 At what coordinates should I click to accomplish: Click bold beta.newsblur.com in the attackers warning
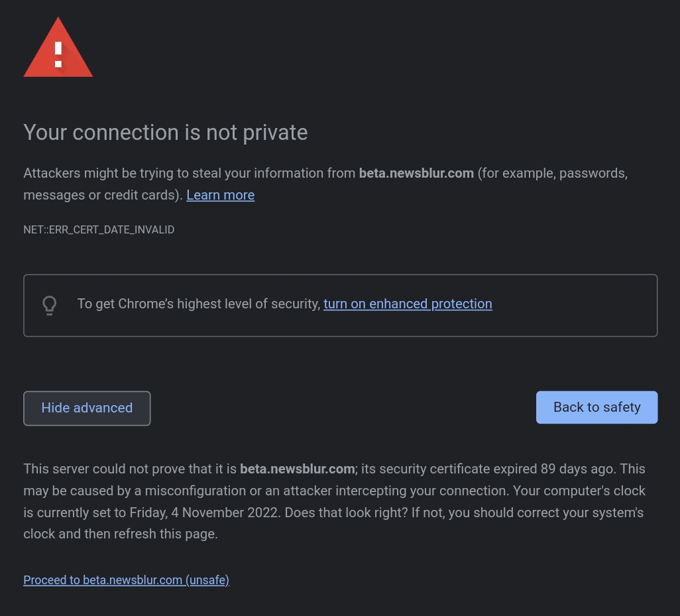click(x=416, y=173)
